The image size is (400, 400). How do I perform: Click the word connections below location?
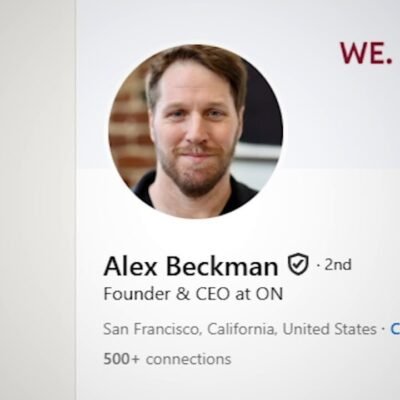pos(189,359)
